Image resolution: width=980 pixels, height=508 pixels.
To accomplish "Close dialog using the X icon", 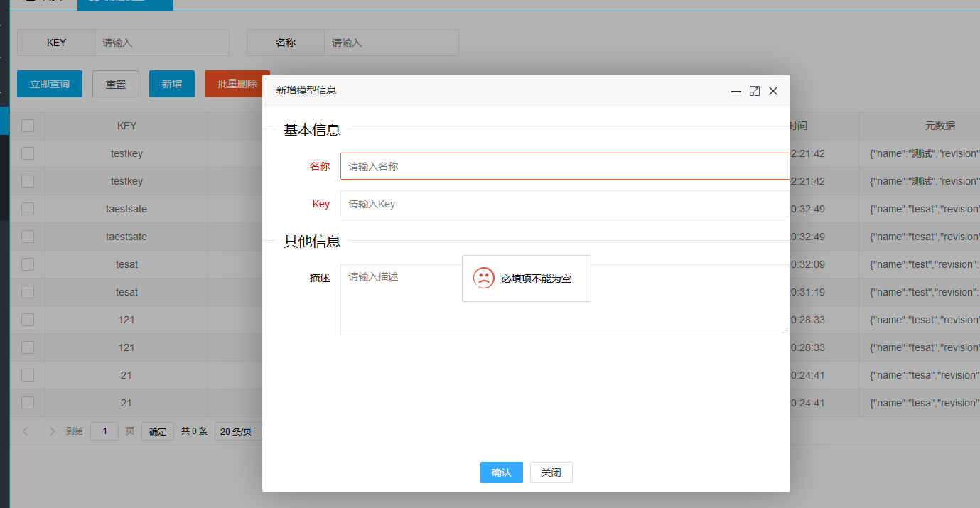I will tap(773, 91).
